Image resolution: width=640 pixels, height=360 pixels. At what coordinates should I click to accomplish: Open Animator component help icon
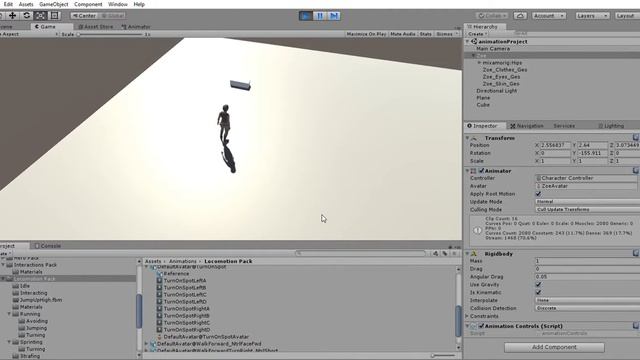636,170
